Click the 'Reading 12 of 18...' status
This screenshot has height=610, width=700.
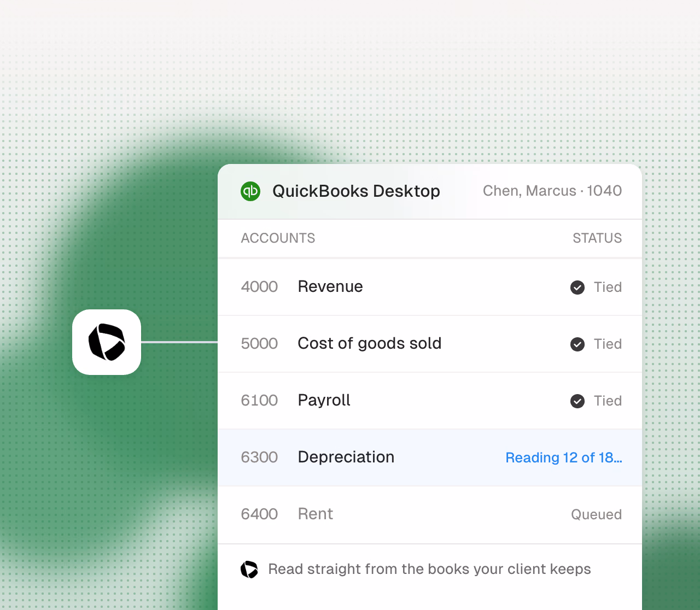click(x=564, y=458)
